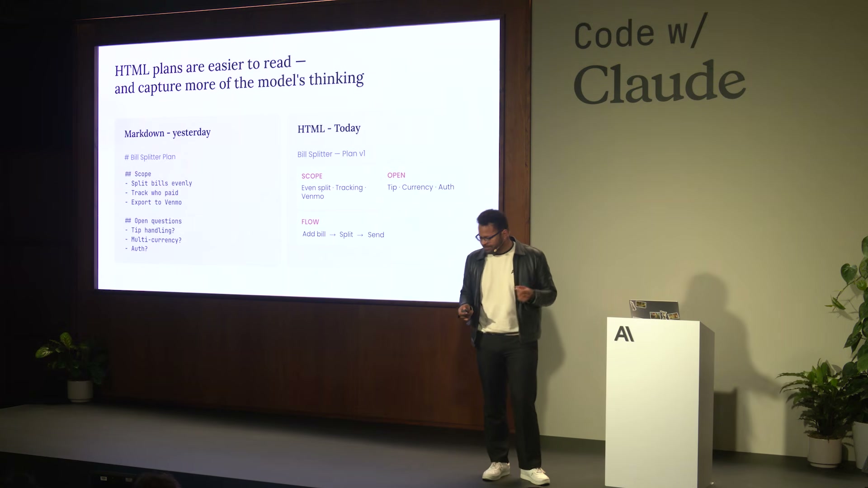This screenshot has height=488, width=868.
Task: Click the pink 'SCOPE' label
Action: 312,176
